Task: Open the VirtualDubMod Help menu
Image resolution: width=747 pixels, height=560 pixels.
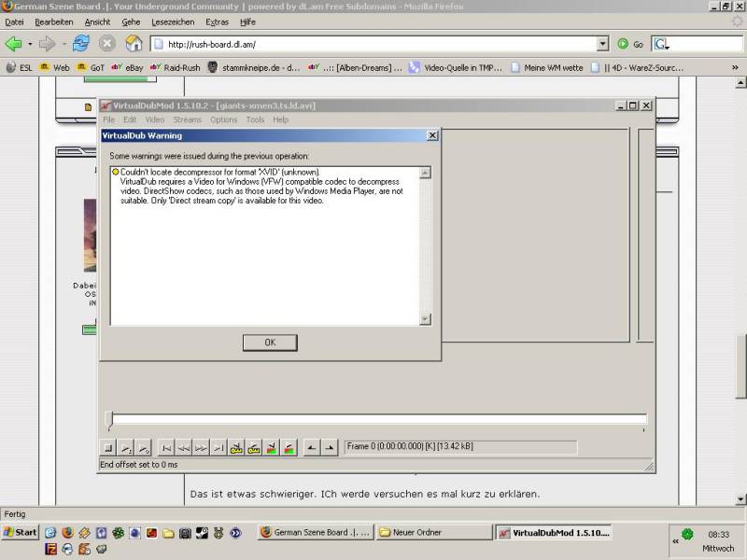Action: tap(281, 119)
